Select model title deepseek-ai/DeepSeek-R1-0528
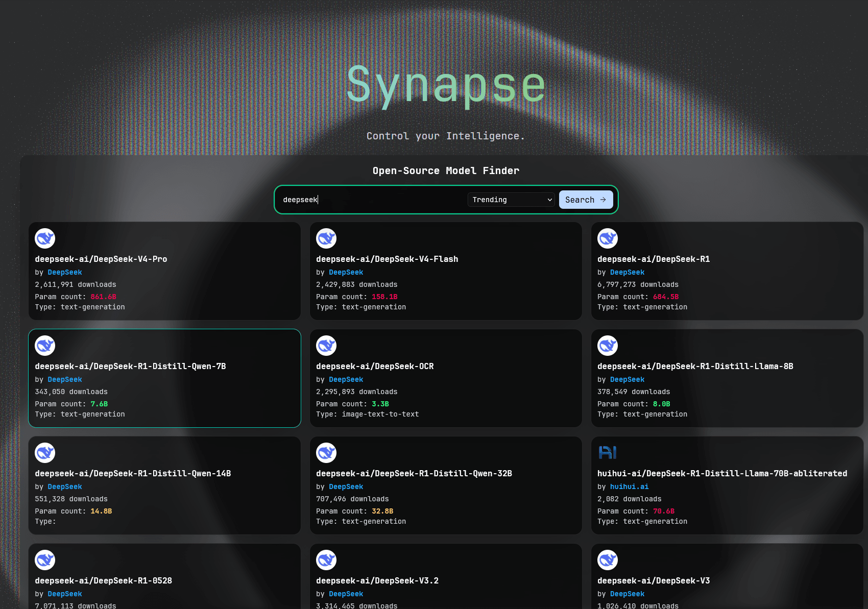 [104, 581]
